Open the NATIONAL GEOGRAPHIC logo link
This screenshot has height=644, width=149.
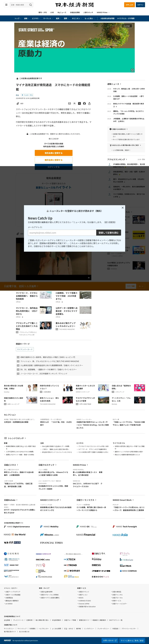pyautogui.click(x=41, y=571)
